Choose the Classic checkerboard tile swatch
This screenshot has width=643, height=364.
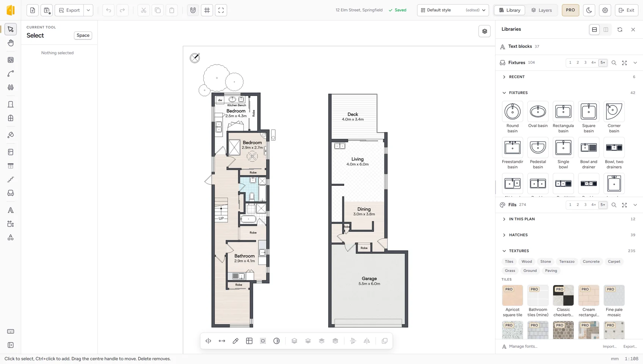click(x=563, y=295)
